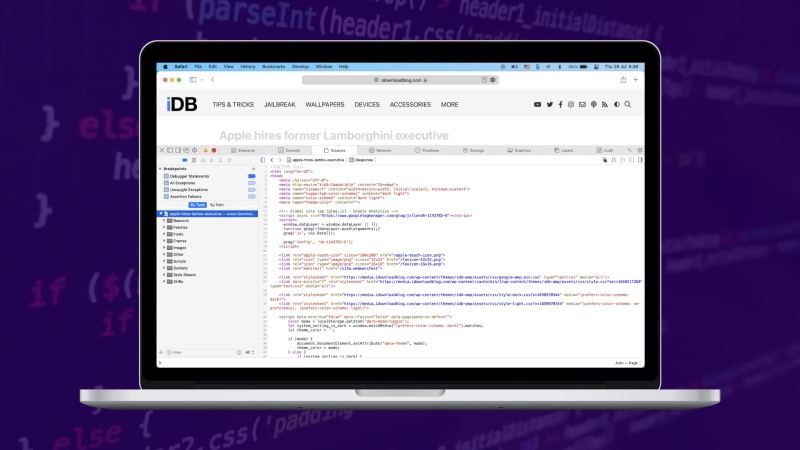Open the MORE link
This screenshot has height=450, width=800.
(449, 105)
